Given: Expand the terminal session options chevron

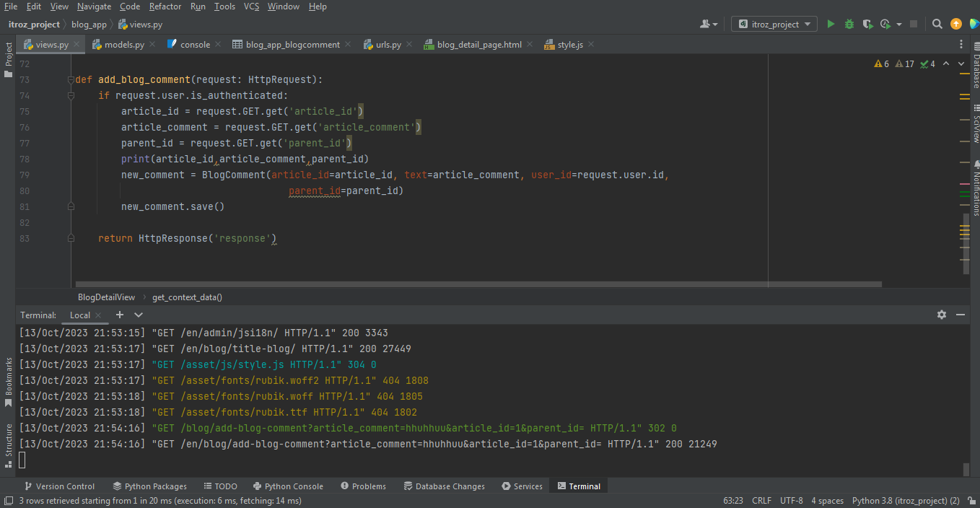Looking at the screenshot, I should pos(139,315).
